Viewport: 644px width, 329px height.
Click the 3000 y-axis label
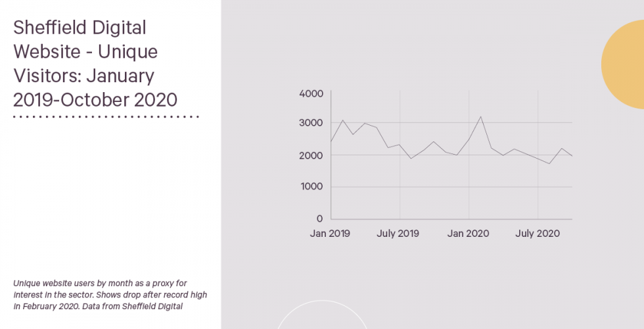(311, 123)
